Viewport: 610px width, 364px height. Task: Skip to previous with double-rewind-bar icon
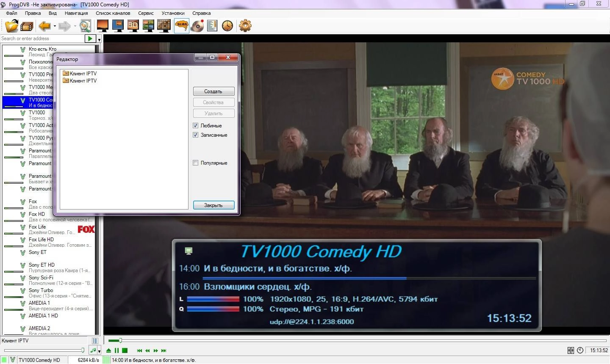(139, 350)
